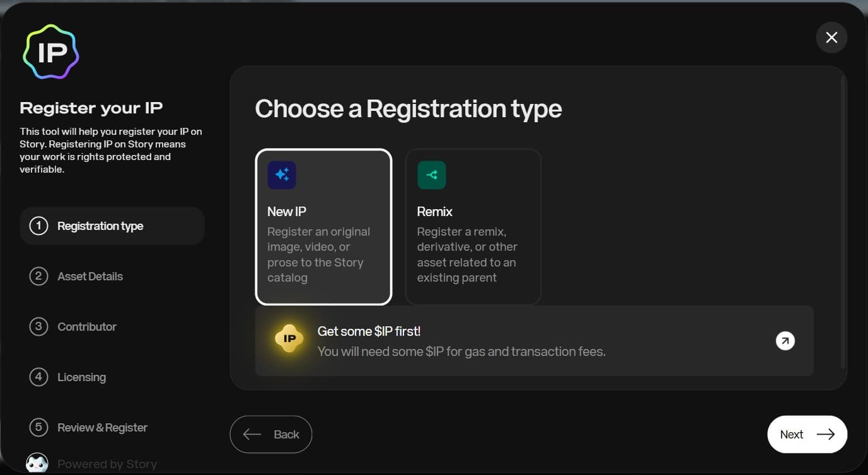Screen dimensions: 868x475
Task: Go to the Contributor step
Action: click(x=87, y=326)
